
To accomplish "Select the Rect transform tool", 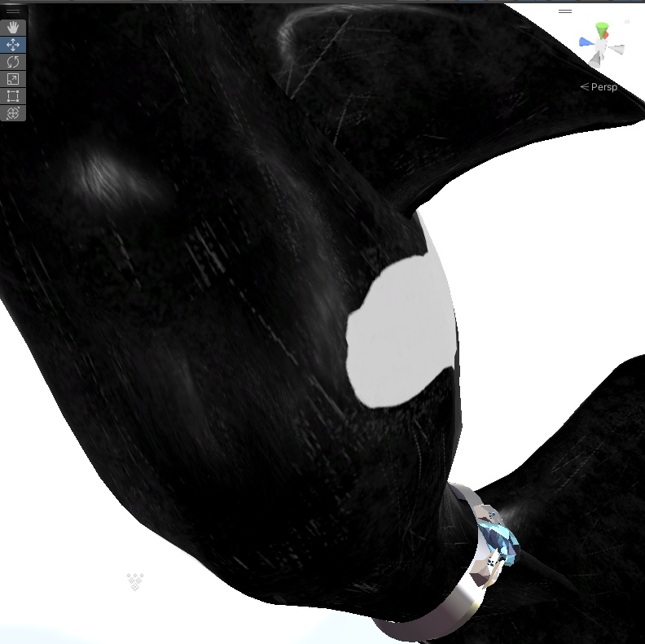I will pos(13,96).
